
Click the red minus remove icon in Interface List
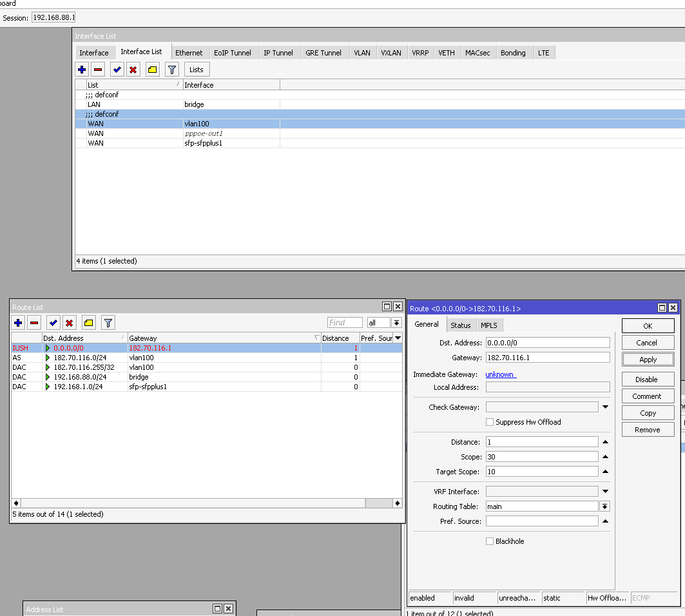pyautogui.click(x=98, y=70)
